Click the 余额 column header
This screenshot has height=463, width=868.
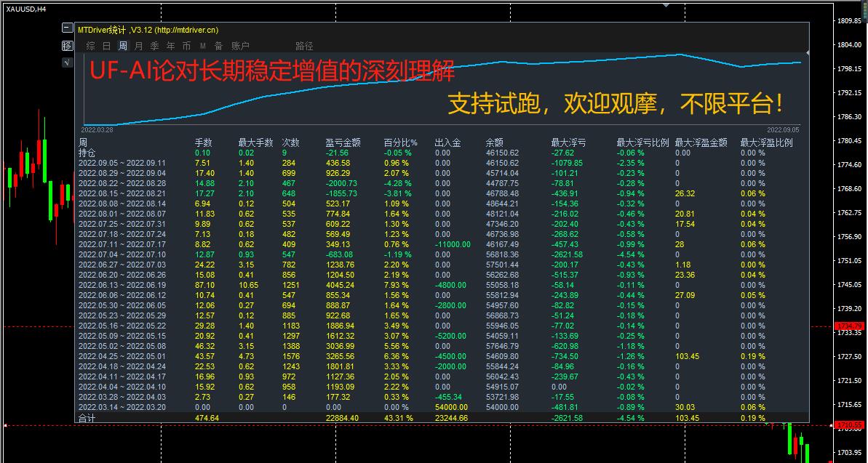click(x=494, y=142)
